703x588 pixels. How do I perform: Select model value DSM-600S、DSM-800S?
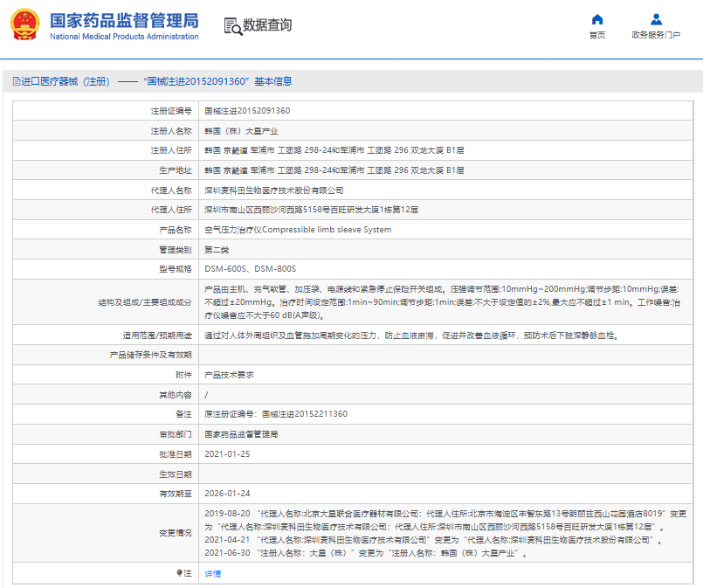[x=250, y=268]
